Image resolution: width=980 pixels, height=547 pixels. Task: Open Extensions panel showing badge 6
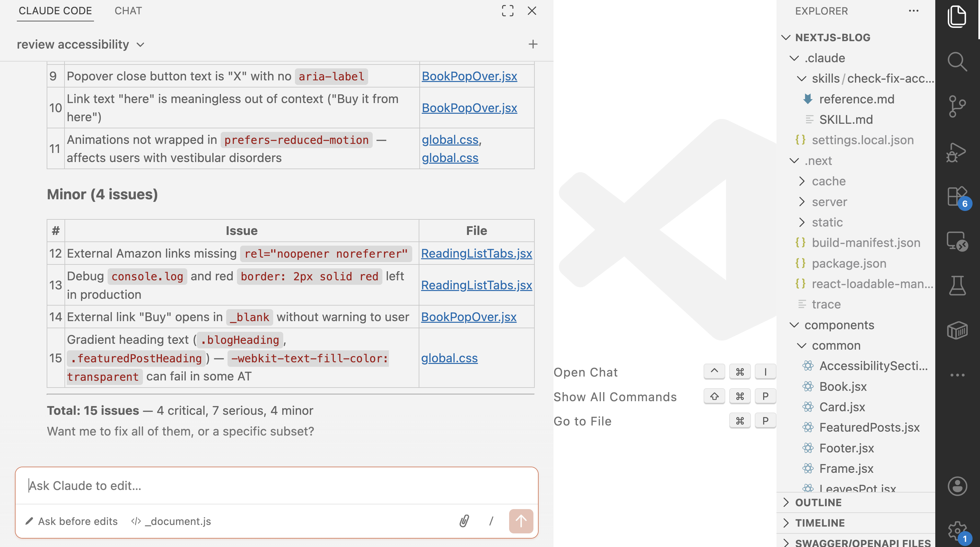pos(958,196)
